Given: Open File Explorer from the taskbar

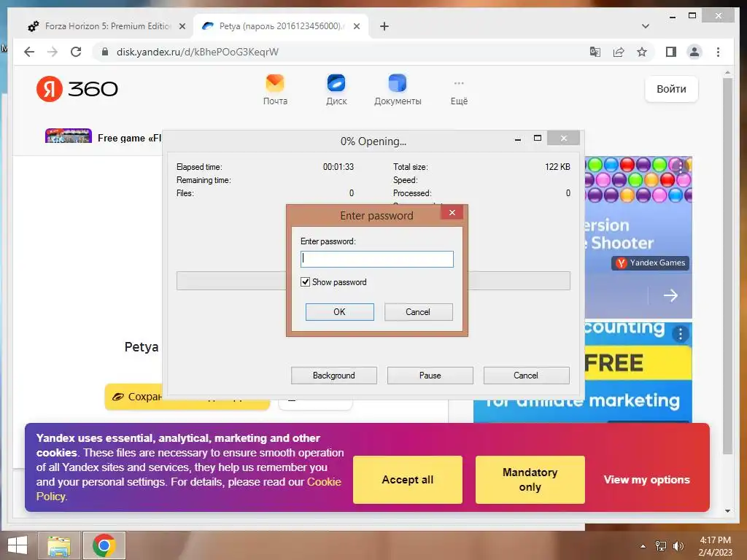Looking at the screenshot, I should [59, 545].
